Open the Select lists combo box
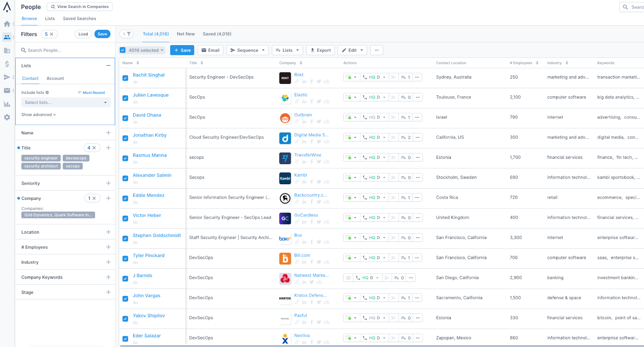 pyautogui.click(x=66, y=102)
